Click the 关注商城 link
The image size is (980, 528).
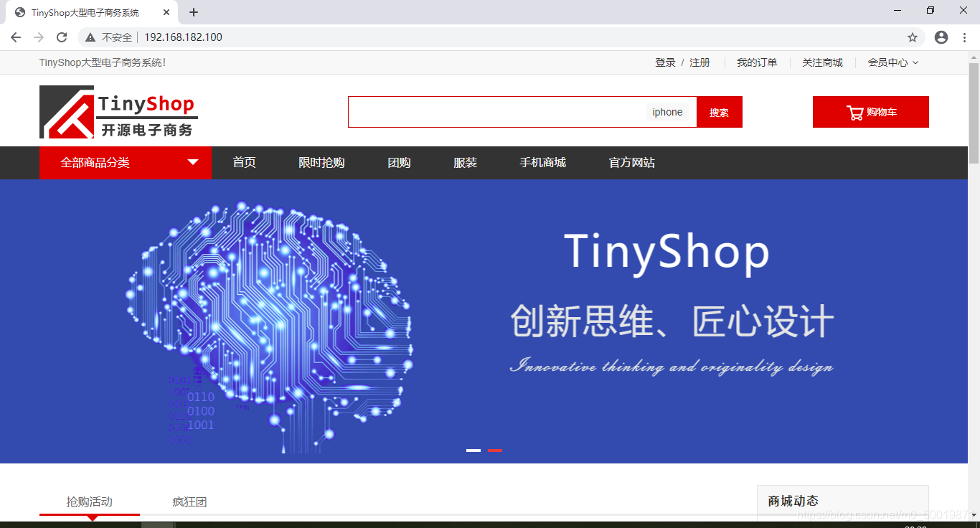pos(822,62)
